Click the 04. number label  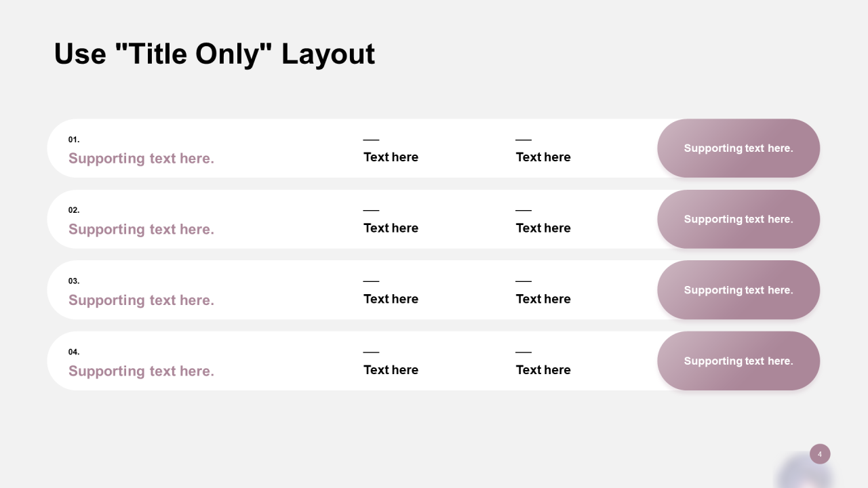pyautogui.click(x=74, y=352)
